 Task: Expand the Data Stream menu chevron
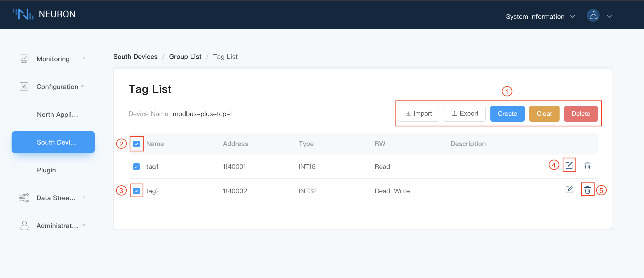pos(83,198)
